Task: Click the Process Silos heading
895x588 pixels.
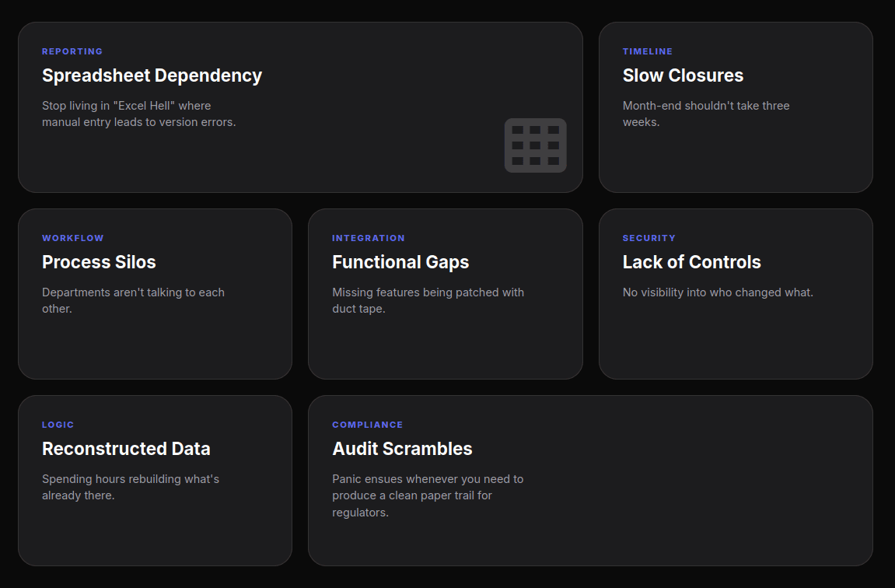Action: (x=99, y=262)
